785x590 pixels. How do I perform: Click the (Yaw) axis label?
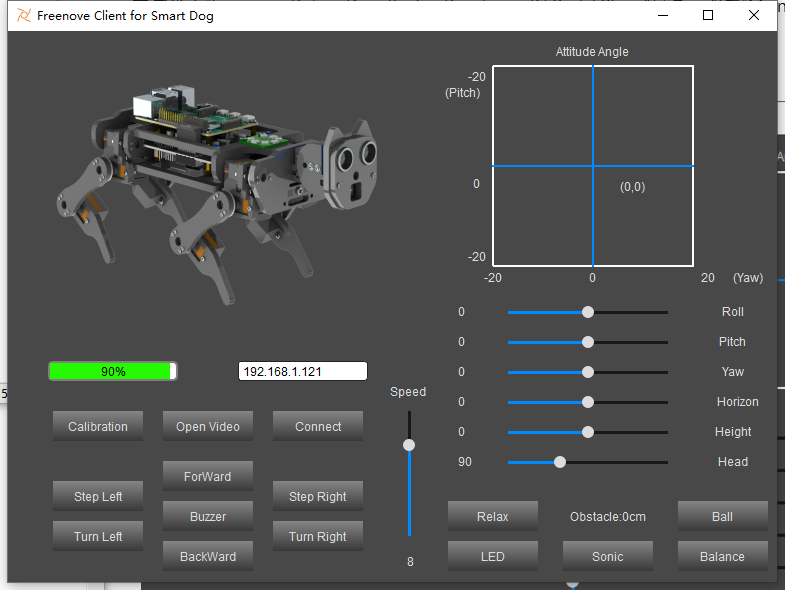pos(748,278)
